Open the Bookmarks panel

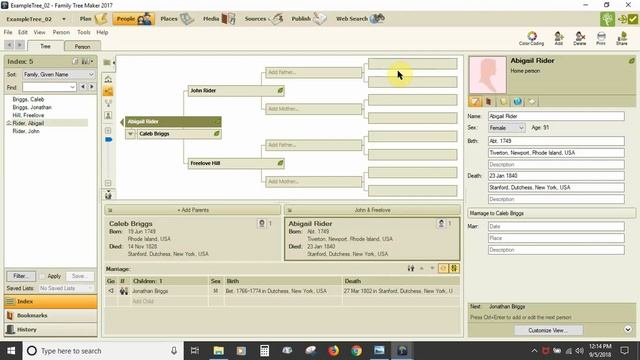(51, 316)
